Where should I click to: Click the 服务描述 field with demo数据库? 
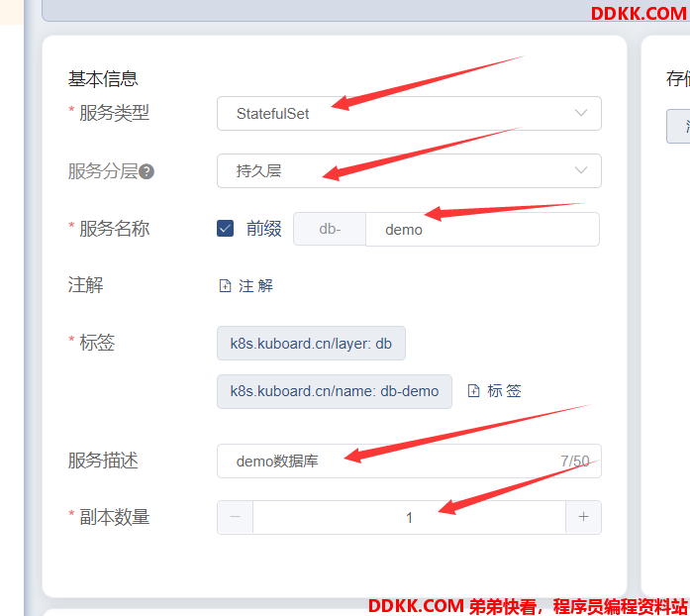409,461
